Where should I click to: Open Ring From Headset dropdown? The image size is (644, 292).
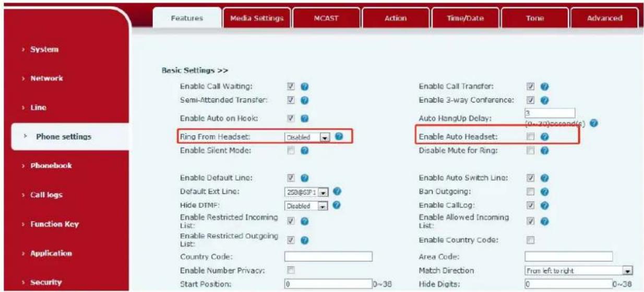click(307, 137)
